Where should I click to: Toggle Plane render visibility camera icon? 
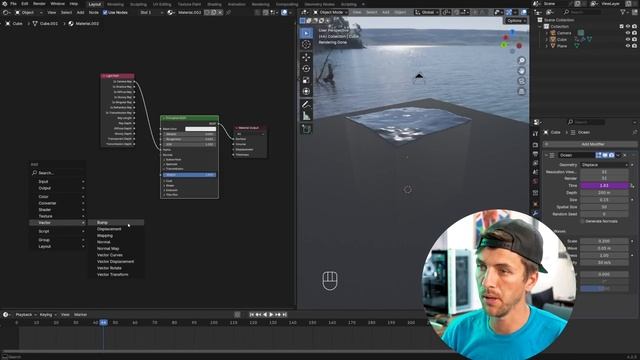pos(634,46)
